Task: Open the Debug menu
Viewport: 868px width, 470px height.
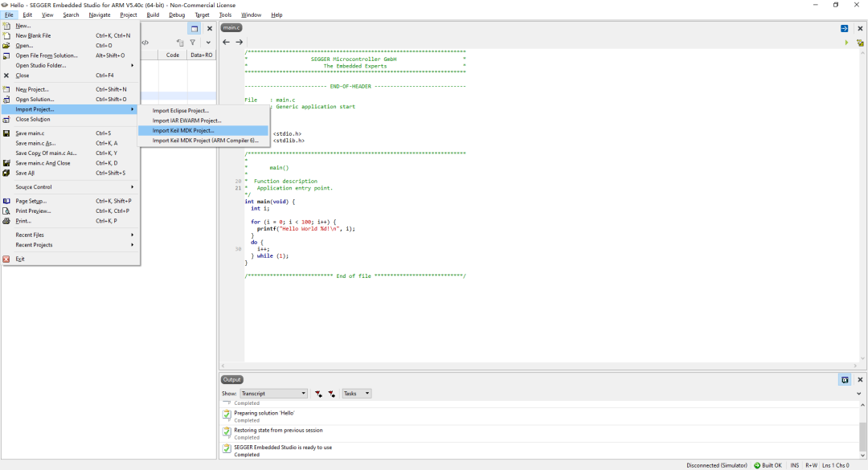Action: coord(177,15)
